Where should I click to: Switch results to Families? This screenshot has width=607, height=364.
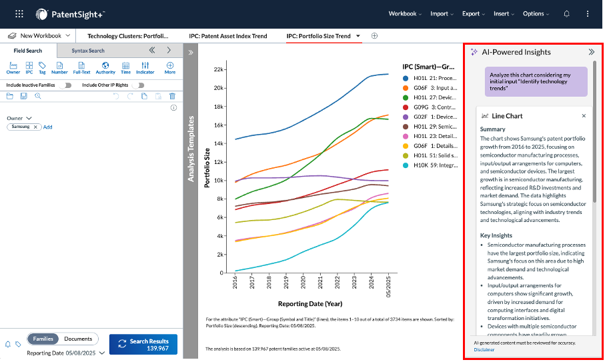tap(43, 339)
